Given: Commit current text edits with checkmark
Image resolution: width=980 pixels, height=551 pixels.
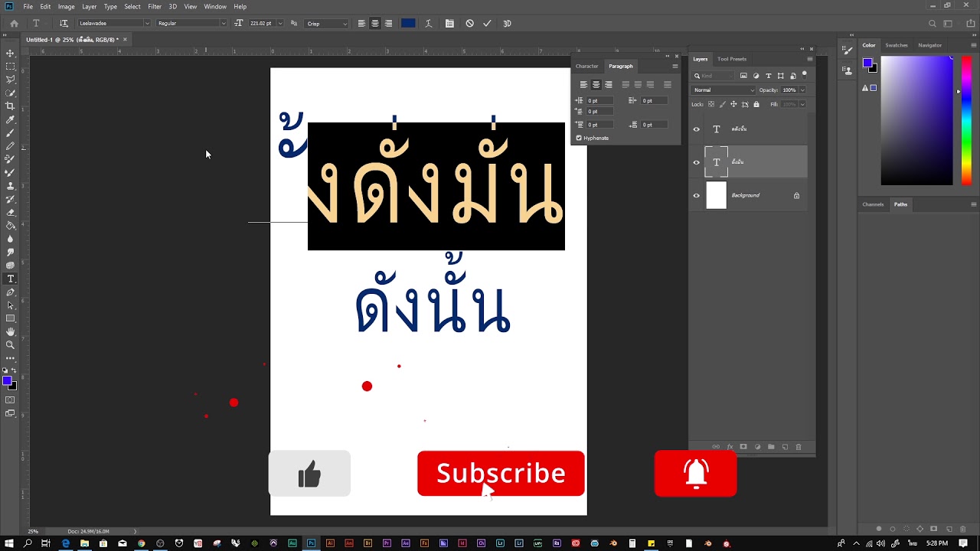Looking at the screenshot, I should (x=487, y=24).
